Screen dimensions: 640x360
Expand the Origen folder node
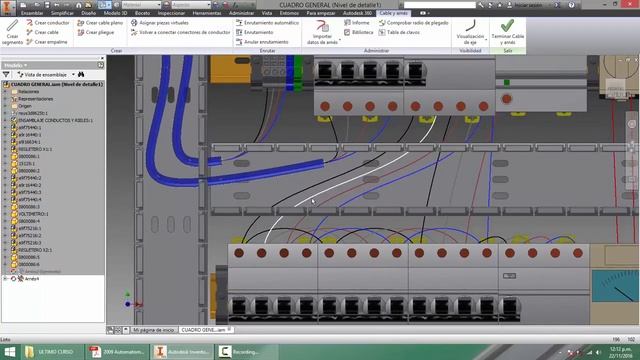5,106
